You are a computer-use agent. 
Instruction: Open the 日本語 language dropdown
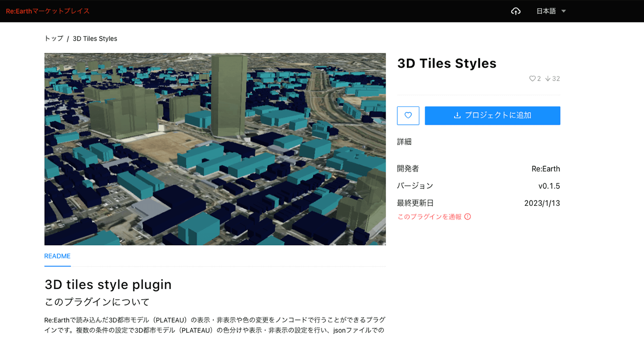[x=551, y=11]
